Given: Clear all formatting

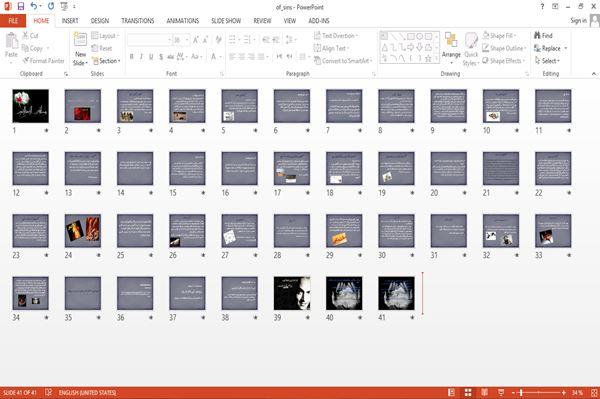Looking at the screenshot, I should [218, 40].
